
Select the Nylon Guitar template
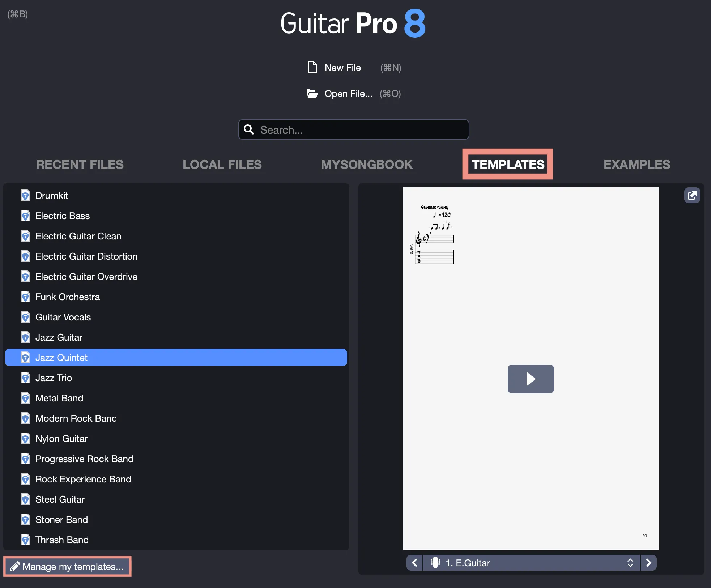tap(176, 439)
